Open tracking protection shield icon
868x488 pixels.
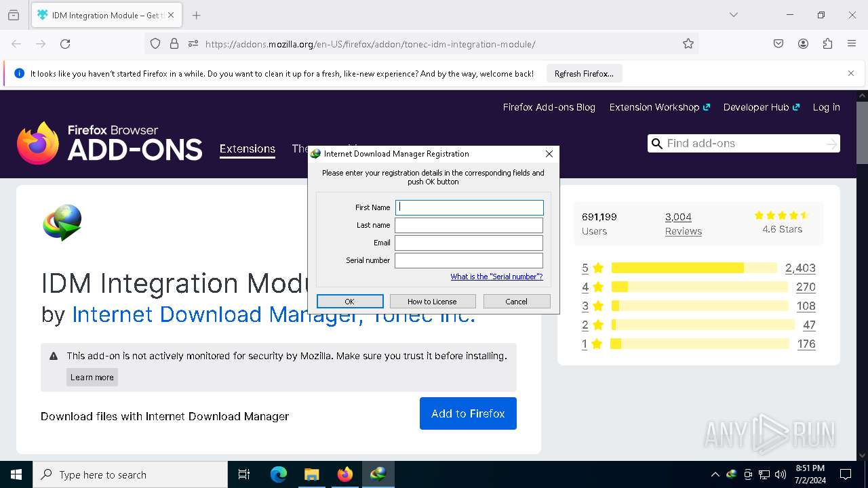(x=155, y=44)
